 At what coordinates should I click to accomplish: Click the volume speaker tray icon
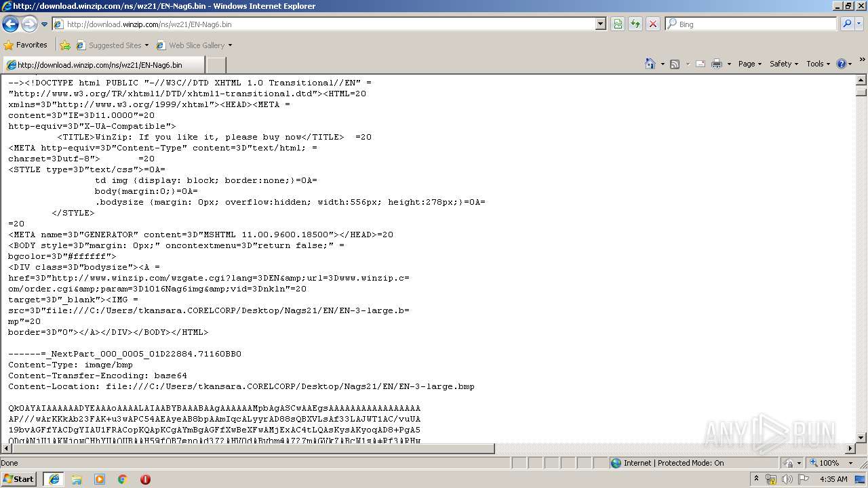click(x=787, y=479)
